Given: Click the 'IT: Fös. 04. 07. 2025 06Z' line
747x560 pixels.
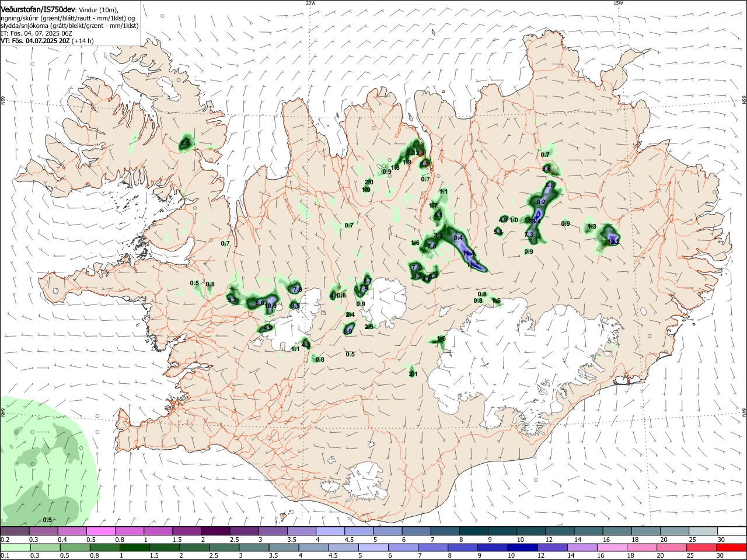Looking at the screenshot, I should 36,33.
